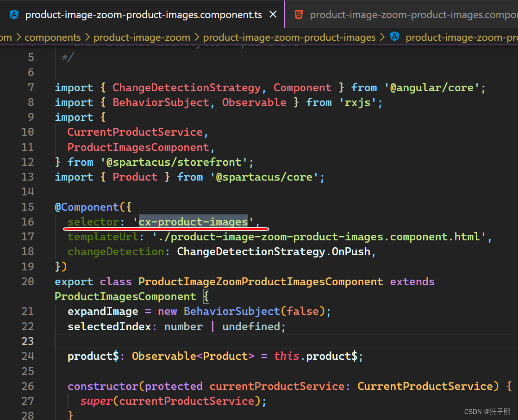Click HTML5 icon on second tab

click(x=299, y=14)
